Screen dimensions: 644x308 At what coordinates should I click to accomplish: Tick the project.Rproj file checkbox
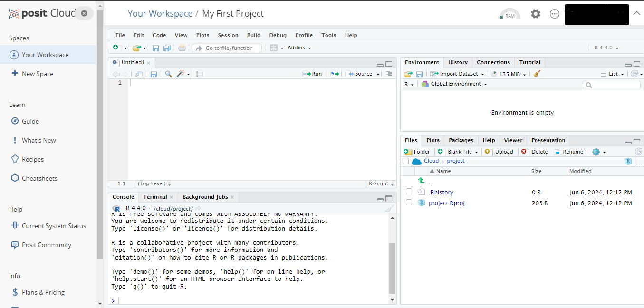point(409,202)
